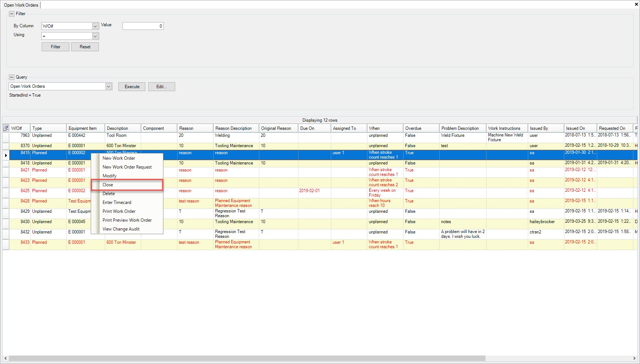Sort by Description column header
The image size is (640, 364).
[x=123, y=128]
